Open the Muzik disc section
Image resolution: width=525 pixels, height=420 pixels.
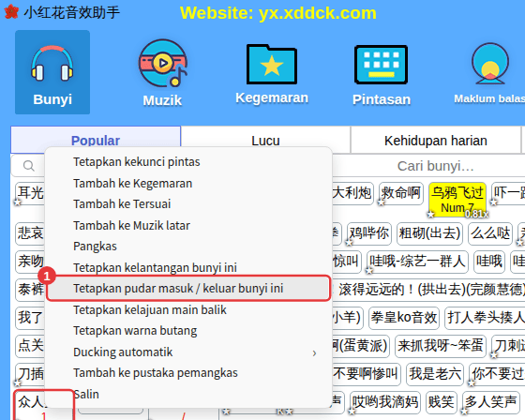click(162, 73)
